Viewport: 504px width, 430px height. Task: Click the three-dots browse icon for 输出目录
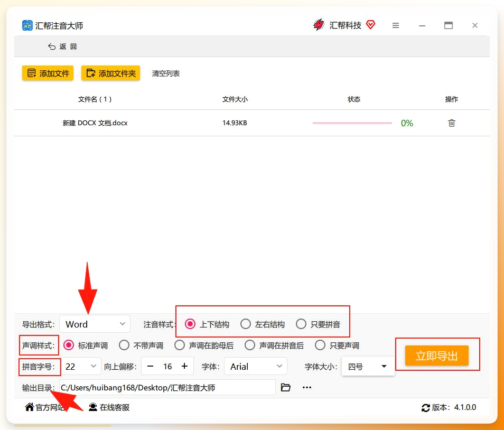tap(307, 387)
